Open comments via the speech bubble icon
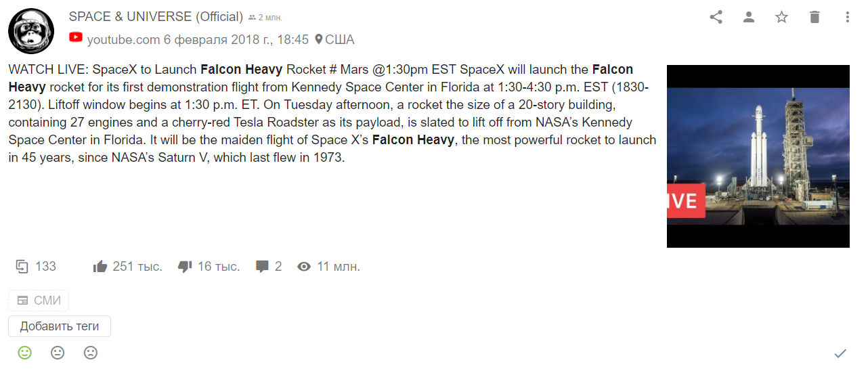This screenshot has width=868, height=375. point(263,267)
